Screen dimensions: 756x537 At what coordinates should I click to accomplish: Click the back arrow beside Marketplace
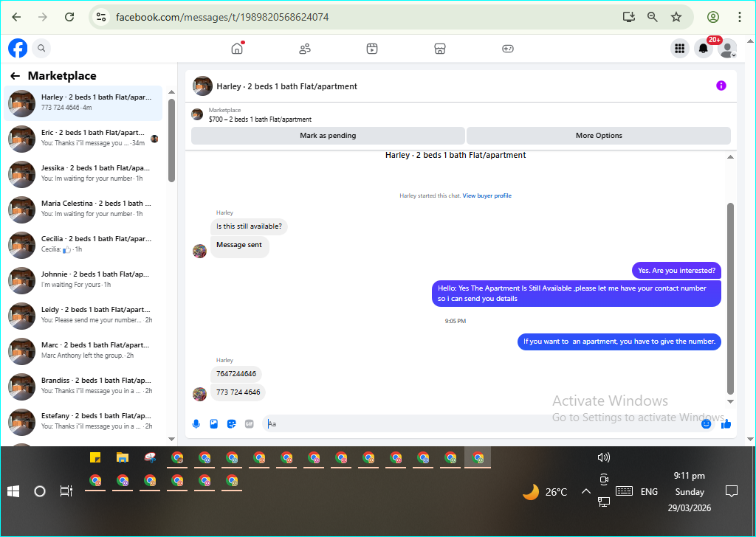[x=16, y=76]
